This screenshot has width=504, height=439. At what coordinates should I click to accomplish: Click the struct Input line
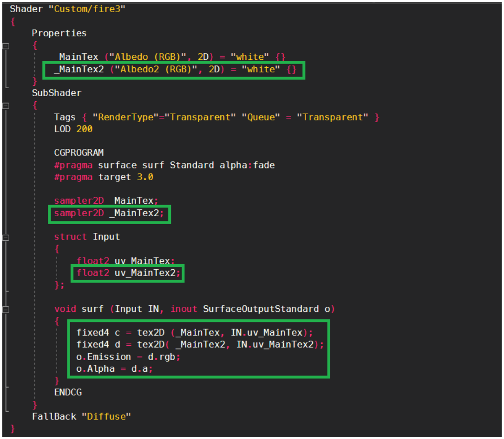tap(87, 237)
